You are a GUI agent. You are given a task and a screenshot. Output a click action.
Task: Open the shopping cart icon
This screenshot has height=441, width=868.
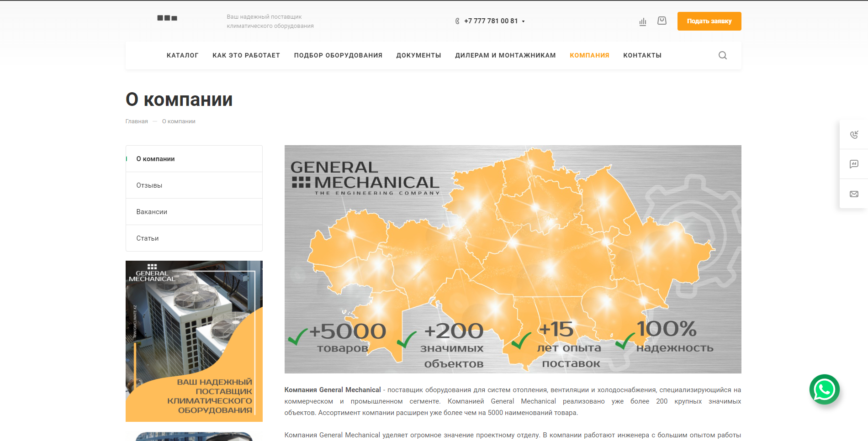tap(662, 21)
